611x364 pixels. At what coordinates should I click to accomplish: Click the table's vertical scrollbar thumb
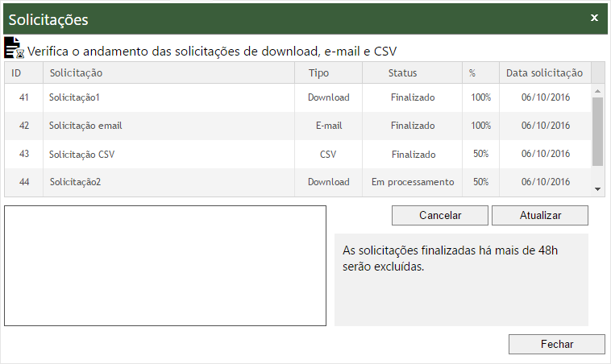pyautogui.click(x=597, y=132)
